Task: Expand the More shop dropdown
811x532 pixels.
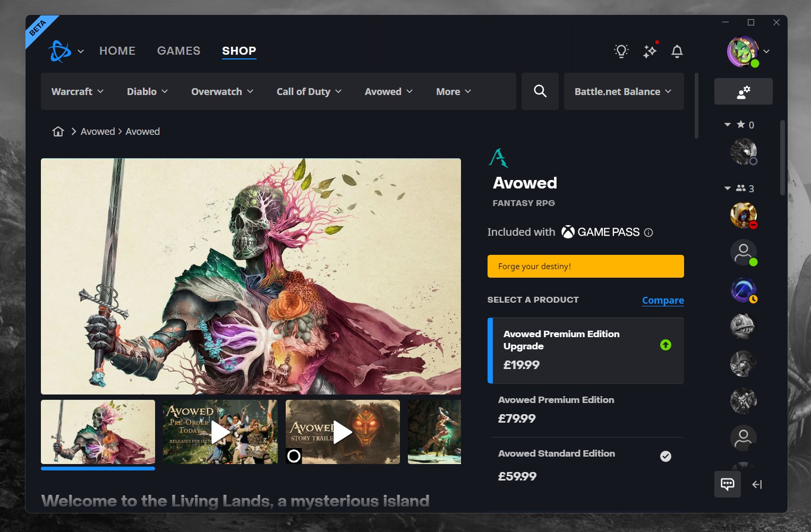Action: pos(454,91)
